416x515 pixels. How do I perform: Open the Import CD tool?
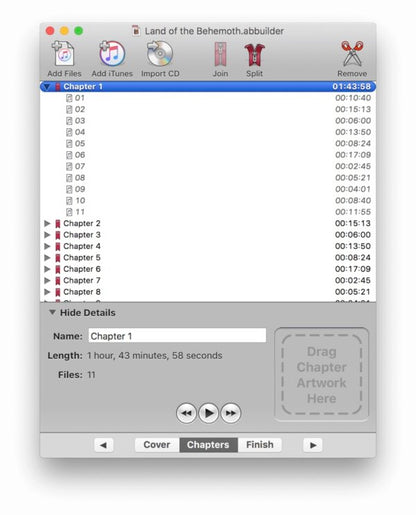pos(160,54)
